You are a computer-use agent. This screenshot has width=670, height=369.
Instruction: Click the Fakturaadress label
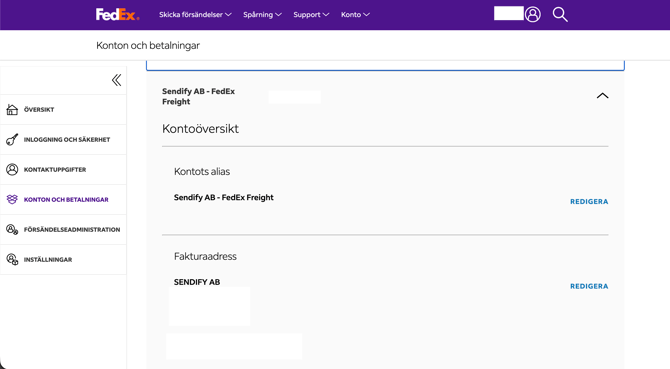coord(205,256)
